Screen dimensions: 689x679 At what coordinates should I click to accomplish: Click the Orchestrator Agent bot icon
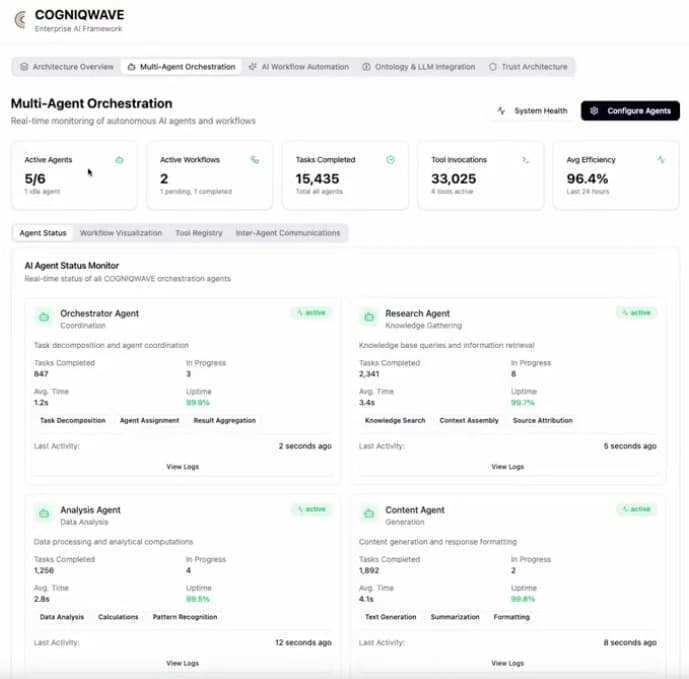[44, 317]
